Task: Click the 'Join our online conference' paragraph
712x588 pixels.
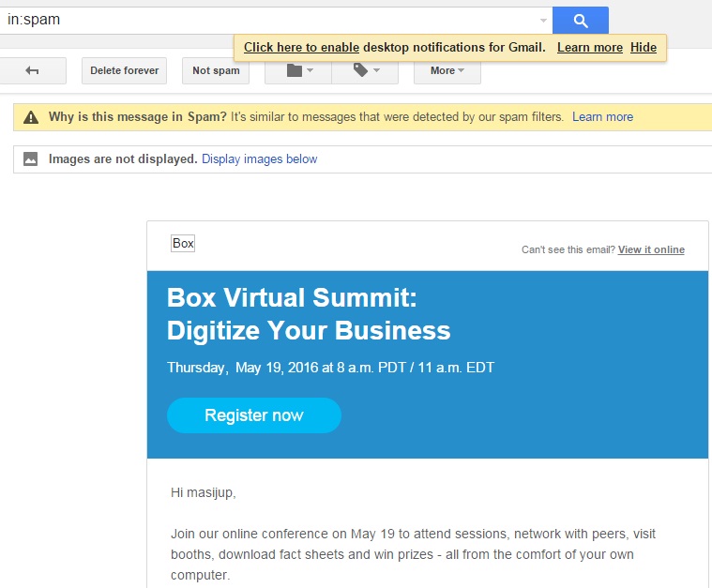Action: click(x=413, y=554)
